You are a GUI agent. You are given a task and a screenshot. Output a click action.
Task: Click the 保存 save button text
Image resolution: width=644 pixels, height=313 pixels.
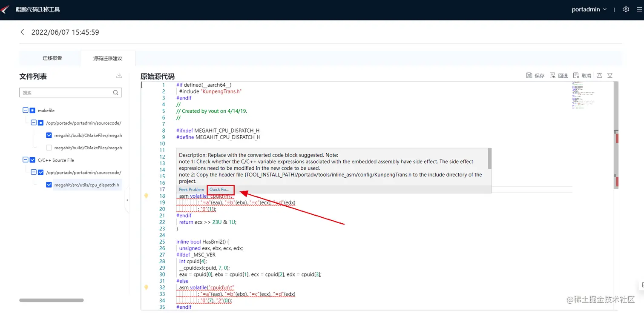(x=540, y=76)
